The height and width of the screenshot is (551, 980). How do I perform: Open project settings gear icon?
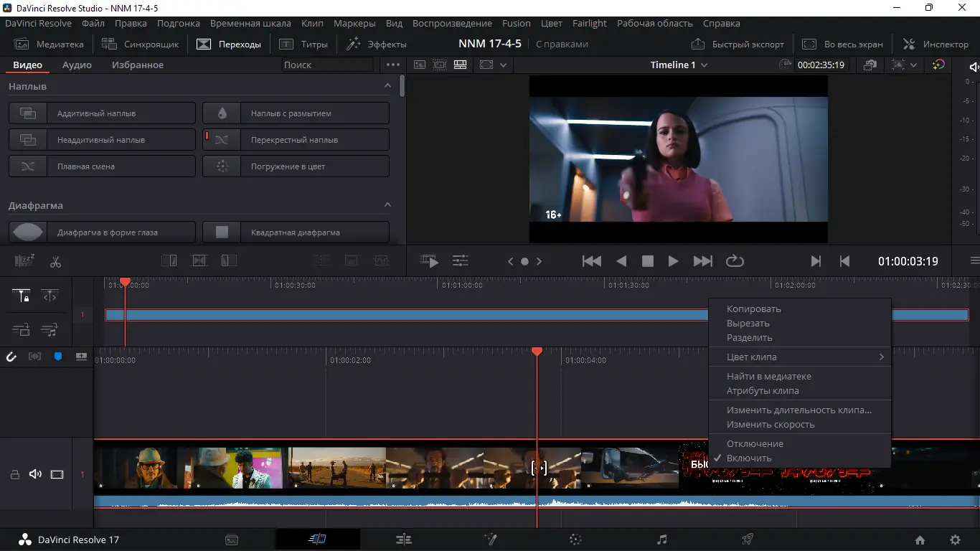955,540
